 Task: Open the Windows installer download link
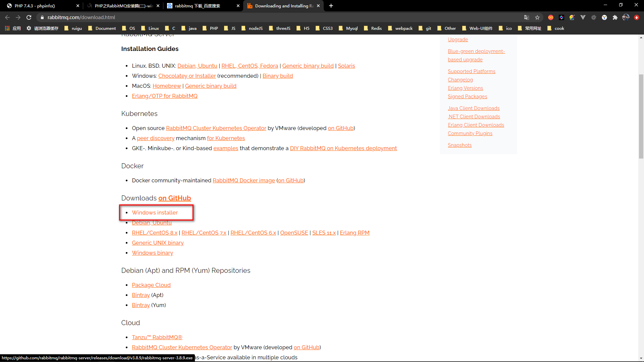point(155,213)
